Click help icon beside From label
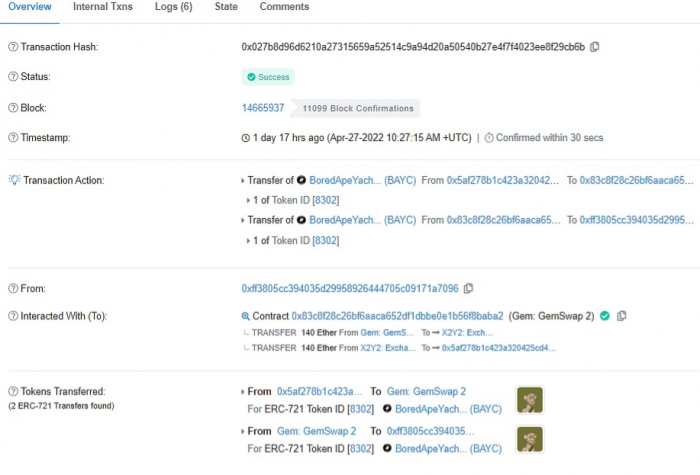 pos(13,289)
